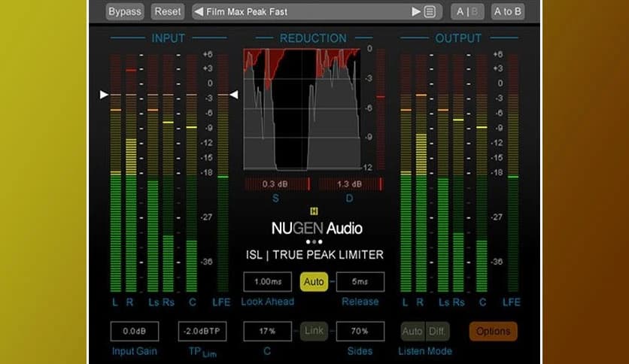Go to the previous preset arrow
Viewport: 629px width, 364px height.
(199, 12)
